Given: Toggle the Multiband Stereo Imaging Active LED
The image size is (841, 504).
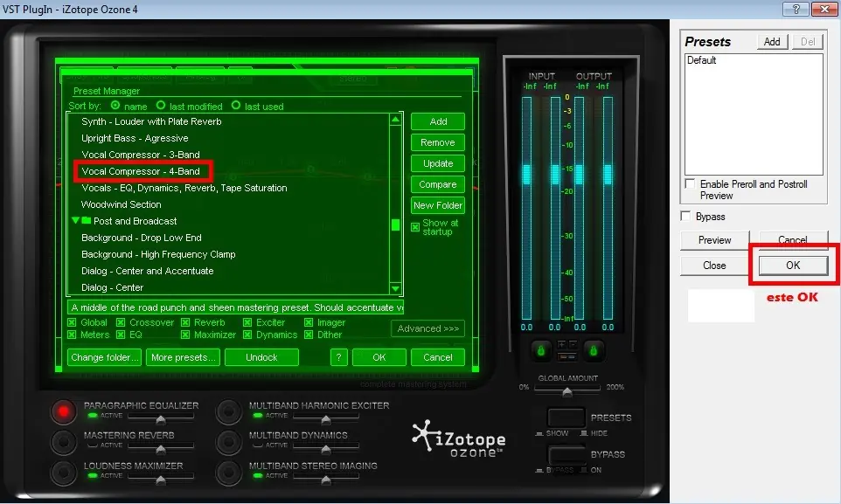Looking at the screenshot, I should (x=257, y=475).
